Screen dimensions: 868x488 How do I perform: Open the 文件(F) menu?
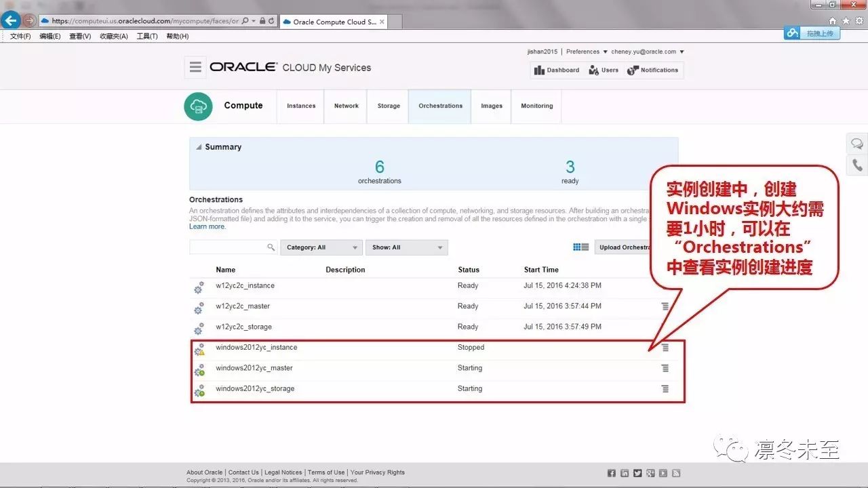(20, 36)
